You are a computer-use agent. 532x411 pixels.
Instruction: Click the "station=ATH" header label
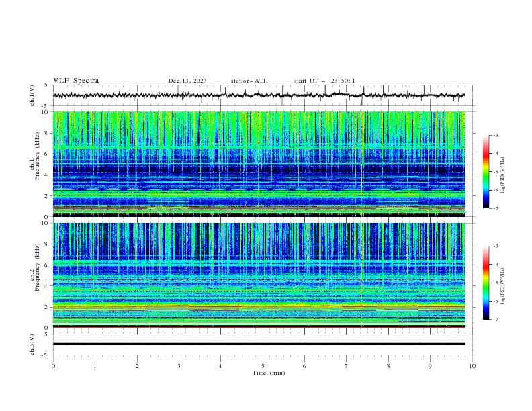pyautogui.click(x=249, y=81)
